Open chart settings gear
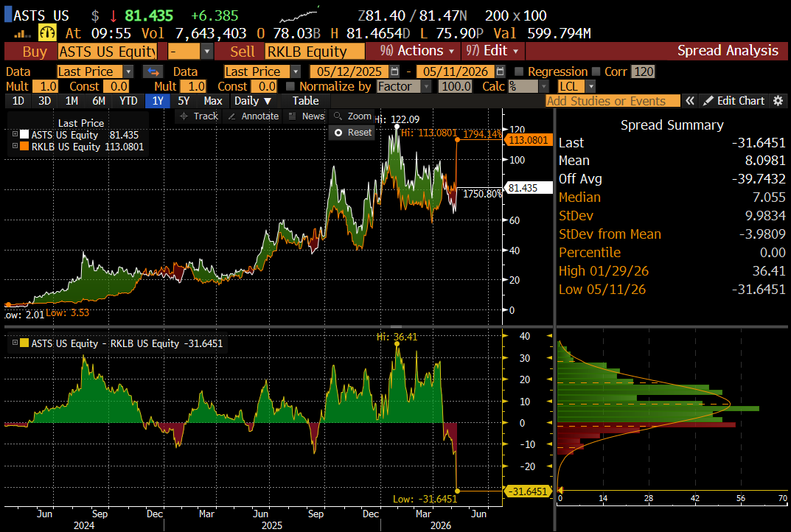Viewport: 791px width, 532px height. pyautogui.click(x=778, y=101)
